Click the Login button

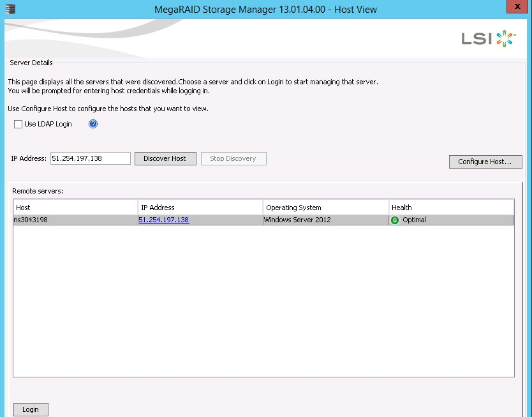(30, 409)
